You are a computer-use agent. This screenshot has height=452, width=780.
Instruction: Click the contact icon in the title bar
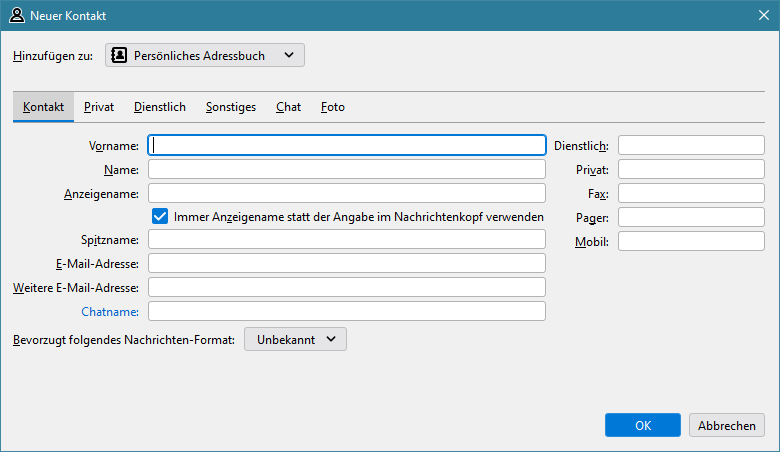17,16
